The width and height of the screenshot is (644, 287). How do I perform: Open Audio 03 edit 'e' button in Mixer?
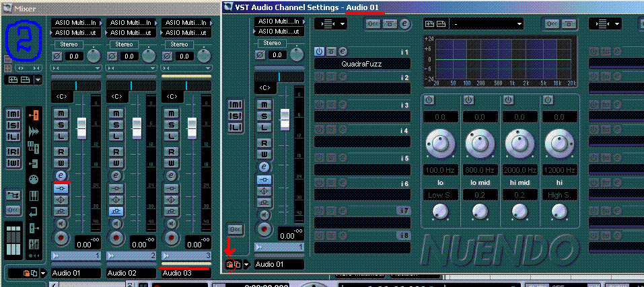tap(172, 175)
